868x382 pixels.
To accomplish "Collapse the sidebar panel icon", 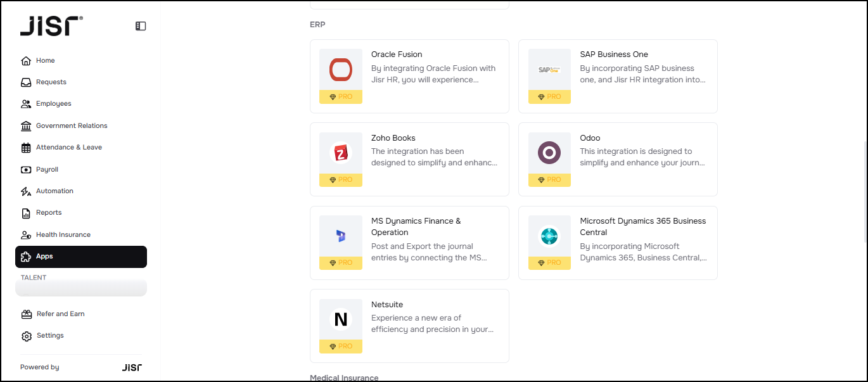I will (141, 26).
